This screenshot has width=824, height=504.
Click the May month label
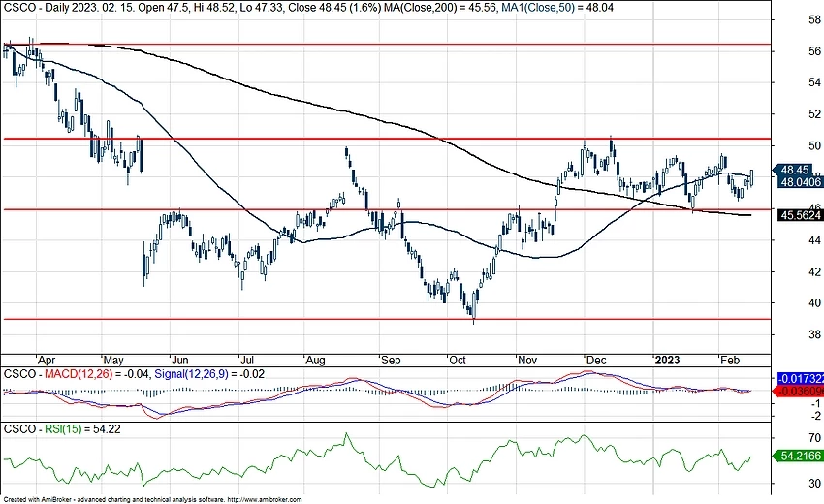113,361
